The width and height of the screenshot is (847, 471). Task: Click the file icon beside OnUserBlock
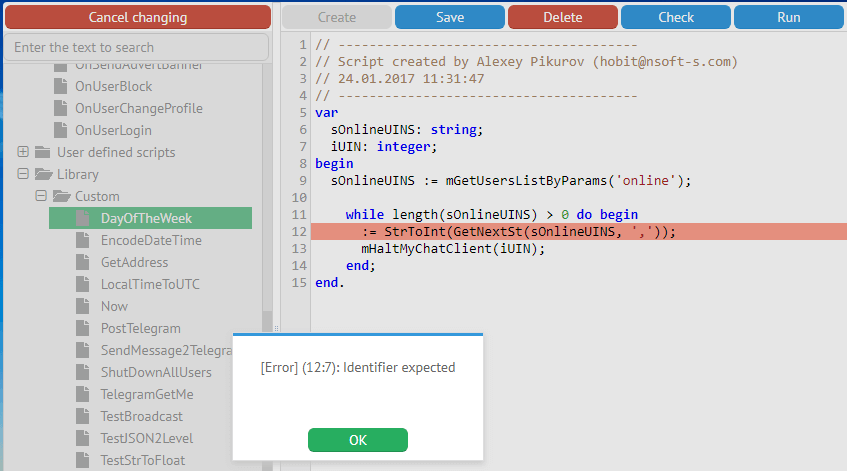coord(61,87)
